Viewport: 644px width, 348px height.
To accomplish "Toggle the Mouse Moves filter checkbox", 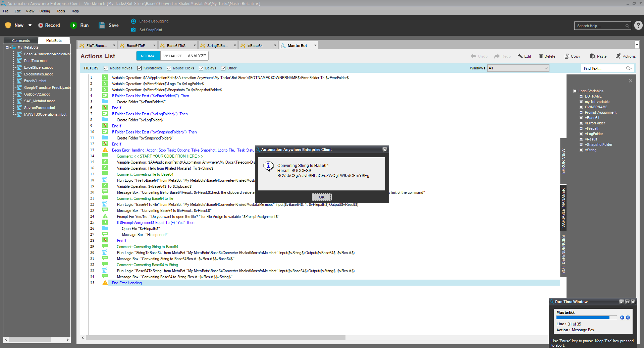I will click(x=106, y=68).
